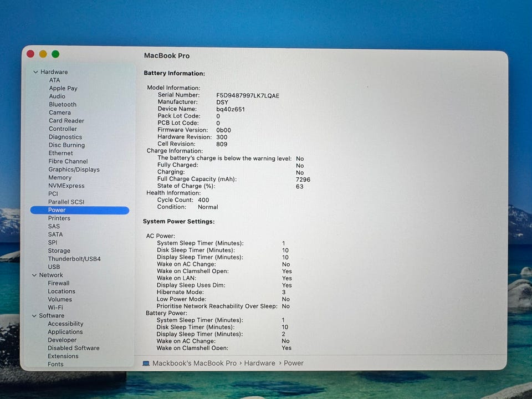
Task: Select Apple Pay in the sidebar
Action: click(x=63, y=88)
